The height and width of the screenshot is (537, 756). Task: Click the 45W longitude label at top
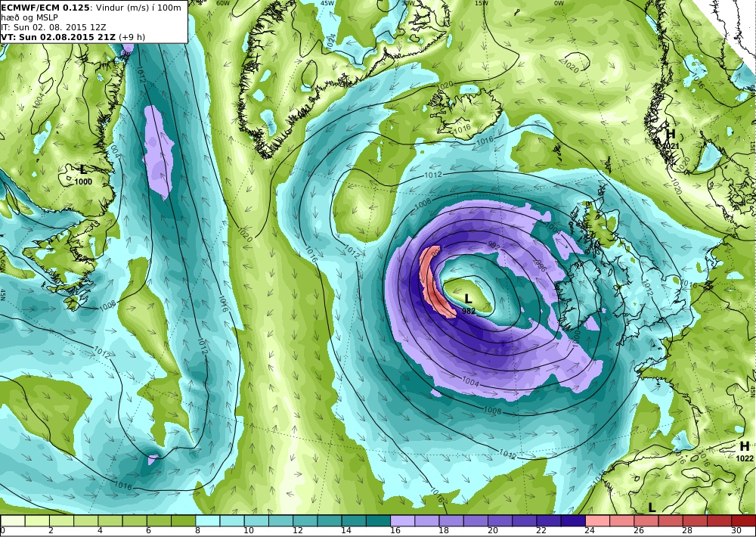pos(327,3)
